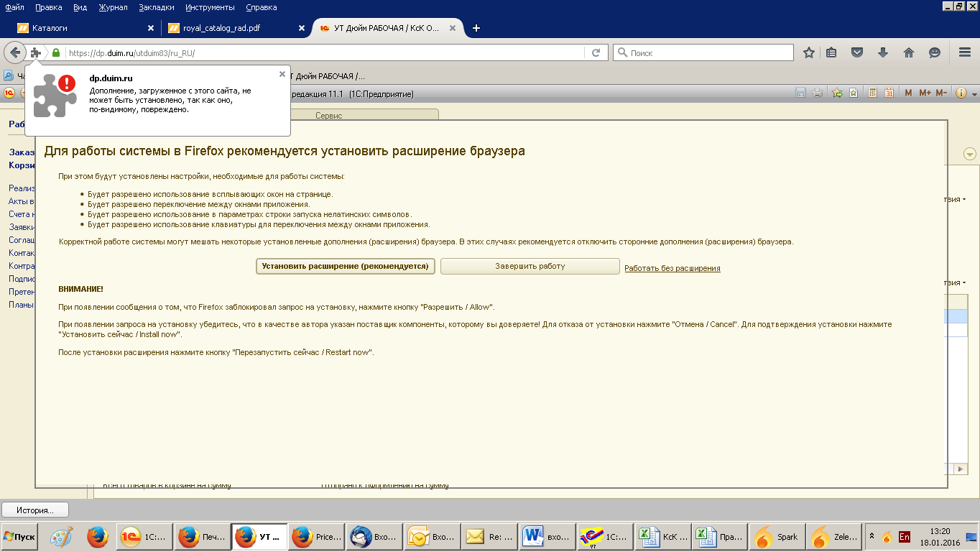This screenshot has width=980, height=552.
Task: Open the Re: mail message taskbar window
Action: click(489, 536)
